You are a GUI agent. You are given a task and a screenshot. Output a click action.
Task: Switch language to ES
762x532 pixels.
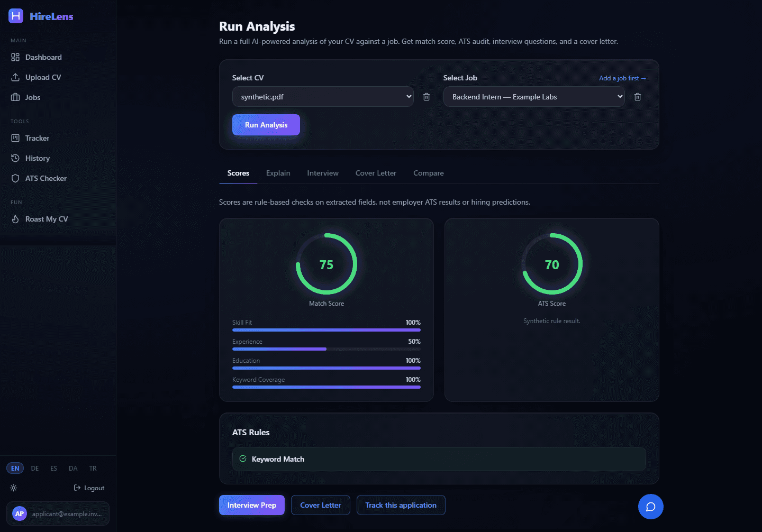point(54,468)
